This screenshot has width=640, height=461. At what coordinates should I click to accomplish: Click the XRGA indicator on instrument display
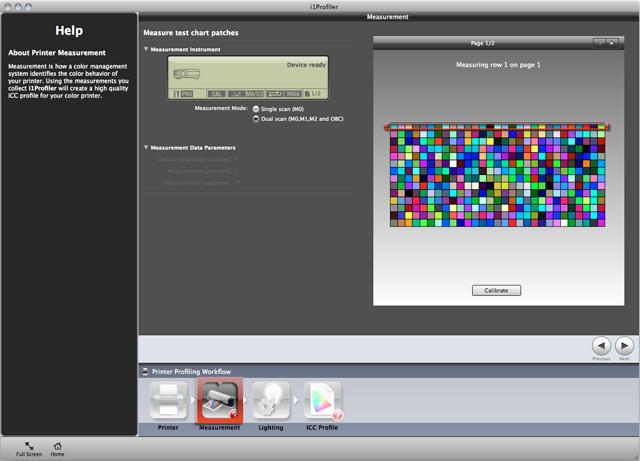tap(293, 94)
